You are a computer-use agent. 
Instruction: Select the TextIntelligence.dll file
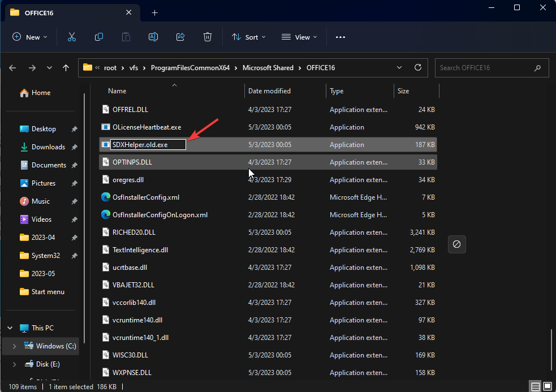point(268,250)
